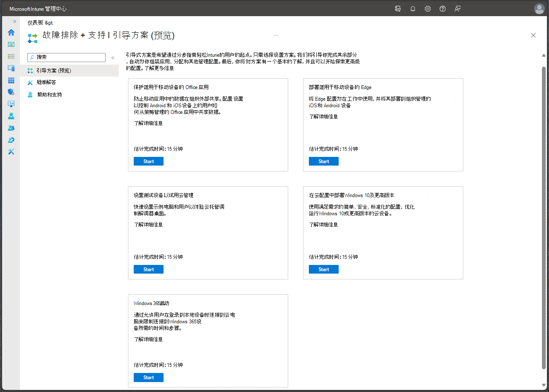Open the notifications bell
Screen dimensions: 549x392
point(413,9)
